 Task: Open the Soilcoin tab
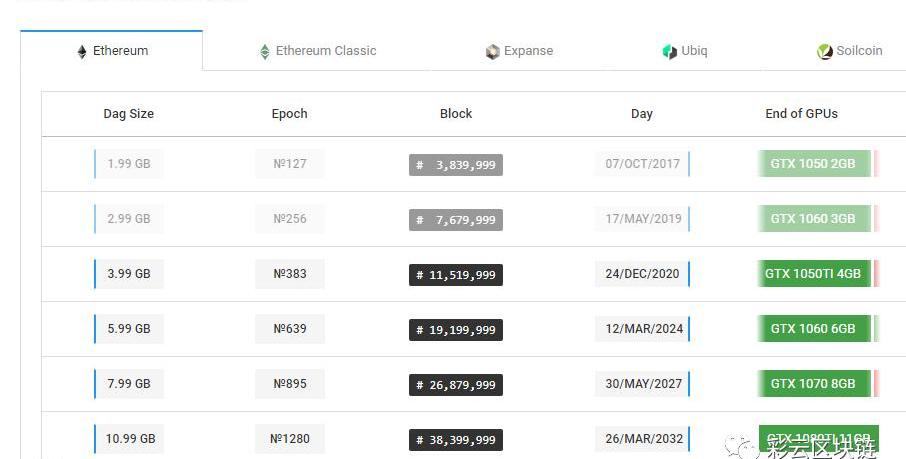849,51
